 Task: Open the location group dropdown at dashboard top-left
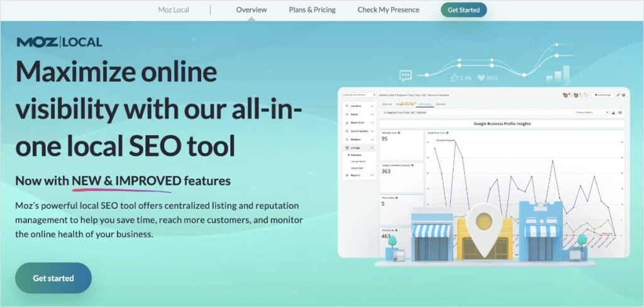click(359, 95)
